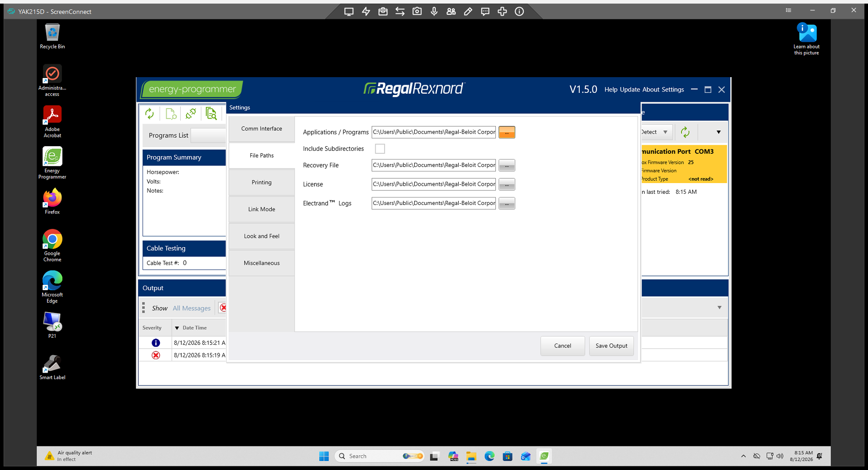Open the Detect dropdown
The image size is (868, 470).
tap(657, 132)
